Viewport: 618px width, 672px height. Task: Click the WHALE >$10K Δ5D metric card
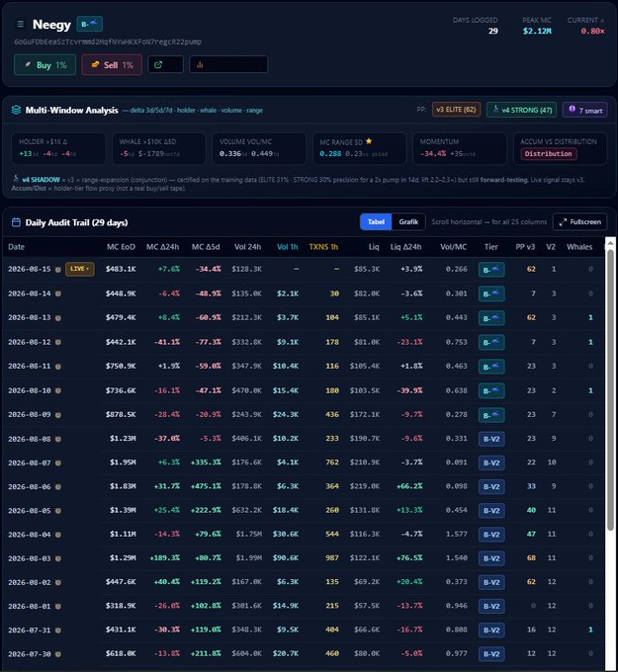[158, 148]
